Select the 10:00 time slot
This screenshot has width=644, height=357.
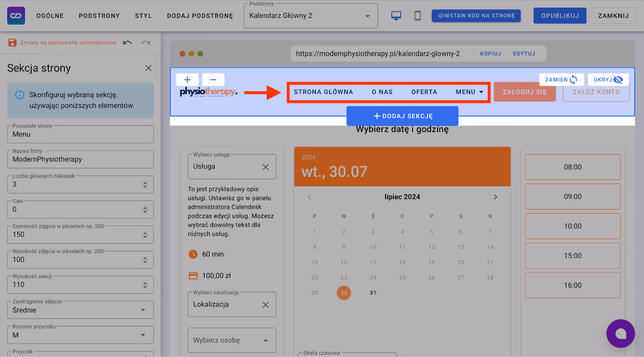[x=572, y=226]
